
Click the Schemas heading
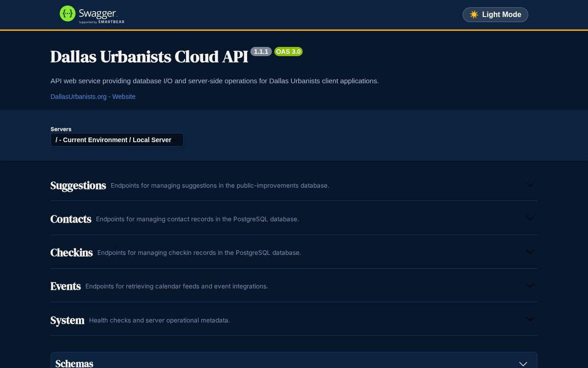pos(74,363)
